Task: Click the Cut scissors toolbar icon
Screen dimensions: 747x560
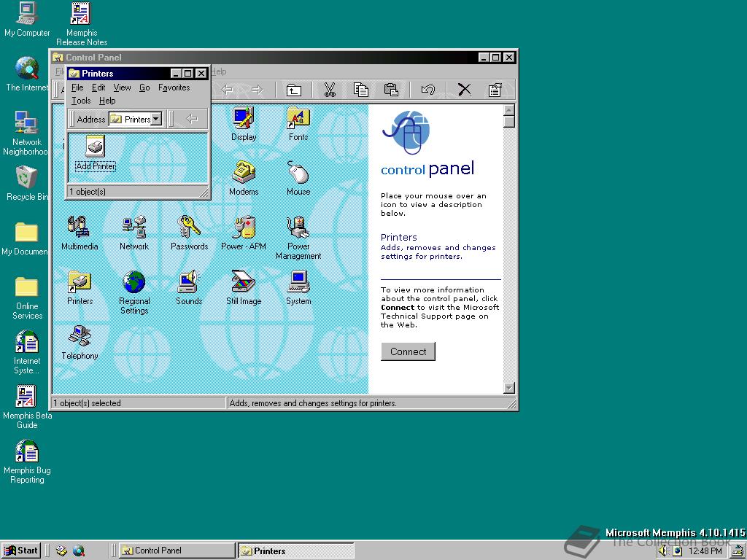Action: tap(330, 90)
